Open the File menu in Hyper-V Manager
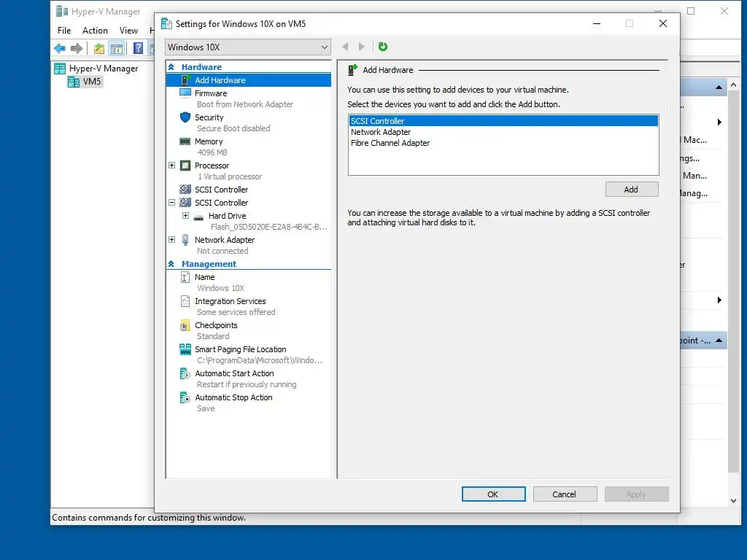 pyautogui.click(x=64, y=31)
